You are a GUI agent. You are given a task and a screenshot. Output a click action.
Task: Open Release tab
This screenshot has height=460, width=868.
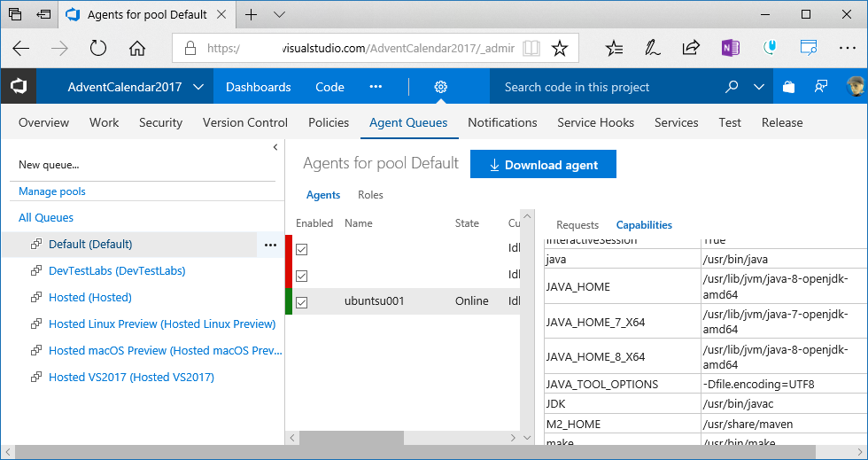click(782, 122)
